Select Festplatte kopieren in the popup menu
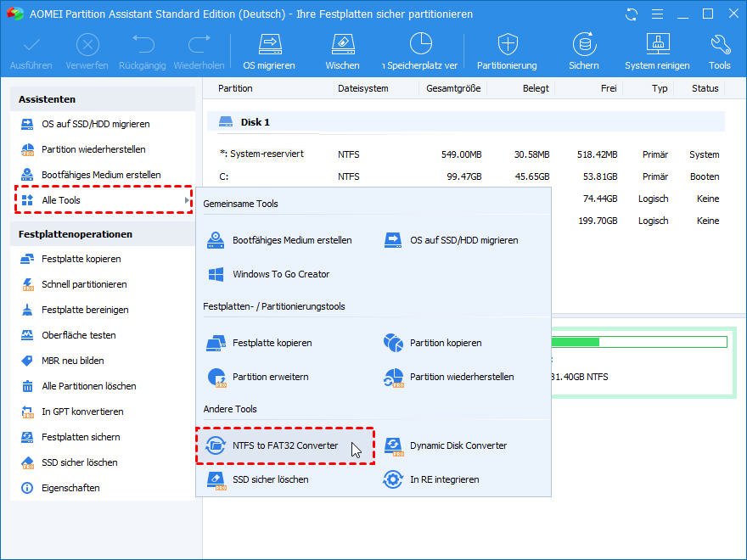Image resolution: width=747 pixels, height=560 pixels. 259,343
